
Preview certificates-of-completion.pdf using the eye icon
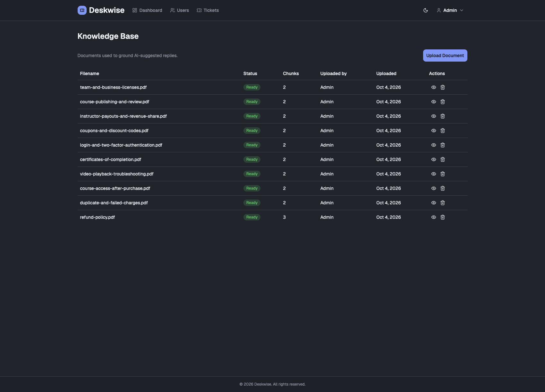click(x=434, y=159)
